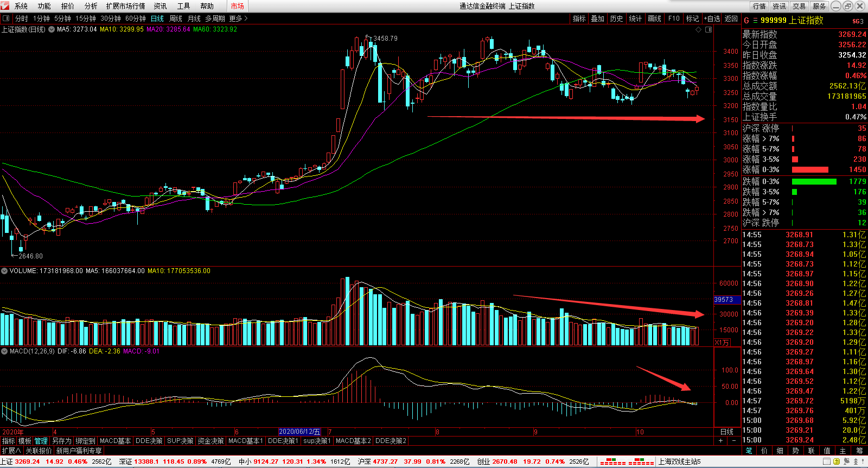Click the 上海双线主站5 server status text

pyautogui.click(x=679, y=461)
